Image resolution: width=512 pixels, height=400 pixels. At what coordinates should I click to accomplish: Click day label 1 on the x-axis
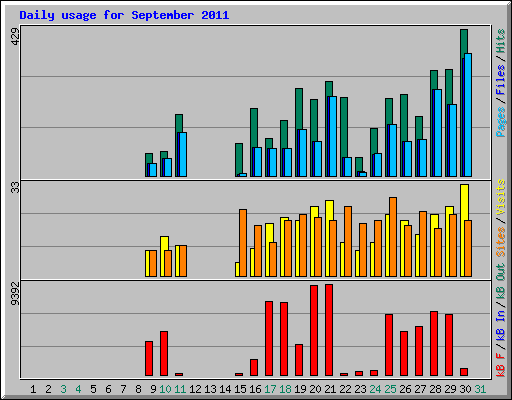33,389
